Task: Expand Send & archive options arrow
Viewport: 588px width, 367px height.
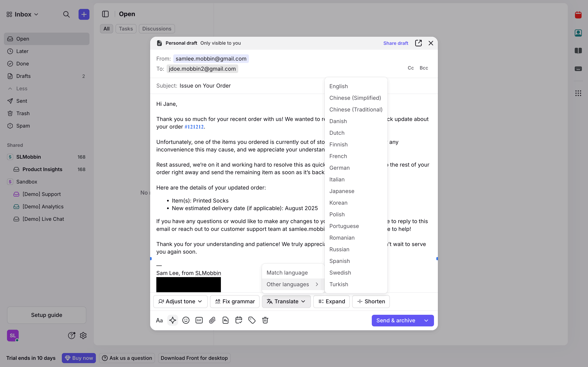Action: point(426,321)
